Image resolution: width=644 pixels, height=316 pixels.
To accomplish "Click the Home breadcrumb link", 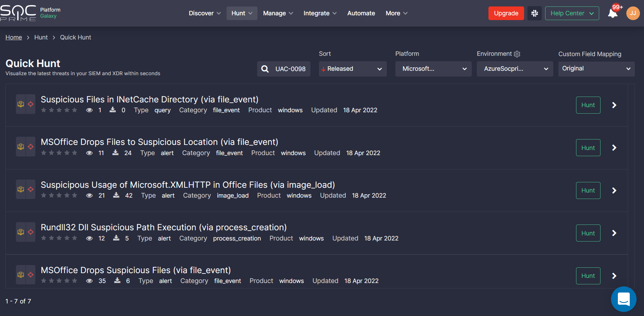I will pos(14,37).
